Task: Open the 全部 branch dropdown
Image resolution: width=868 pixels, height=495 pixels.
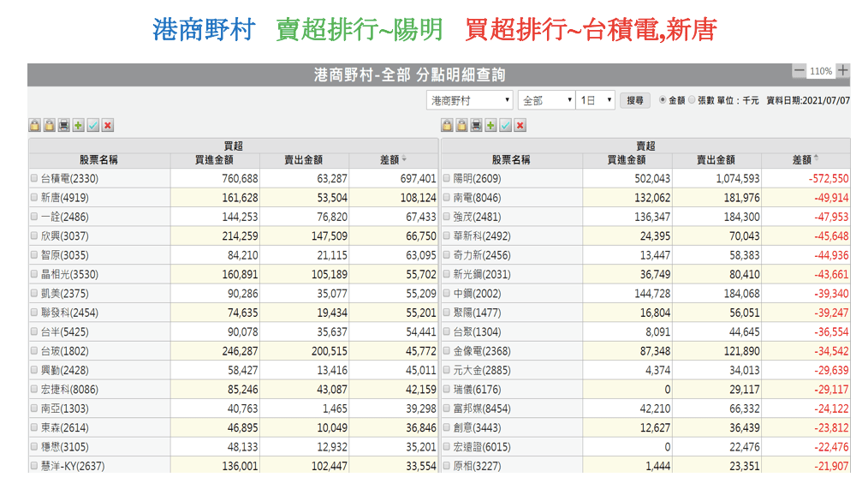Action: pos(545,100)
